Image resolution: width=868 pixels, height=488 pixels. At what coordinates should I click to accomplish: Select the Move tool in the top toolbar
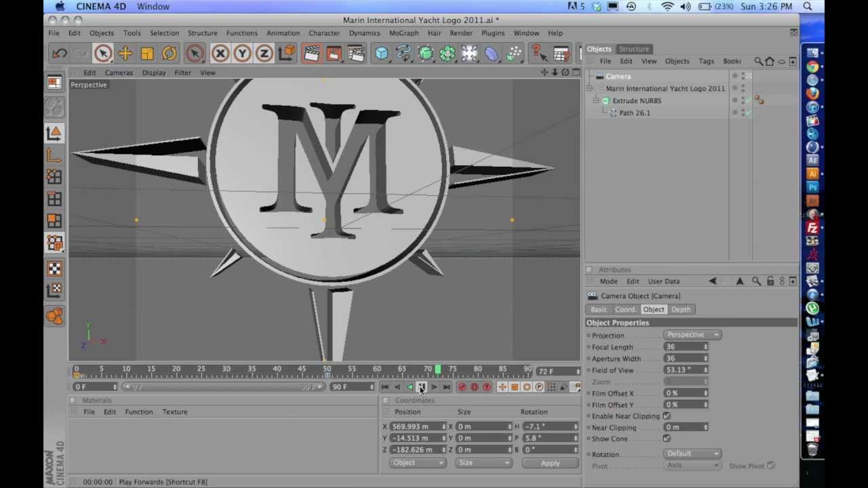coord(125,54)
